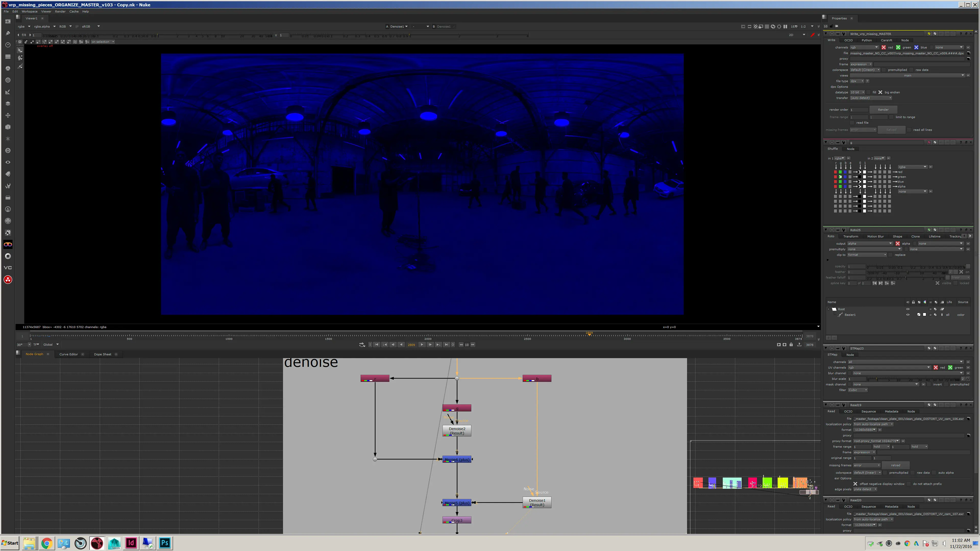Switch to the Dope Sheet tab
The image size is (980, 551).
coord(103,354)
